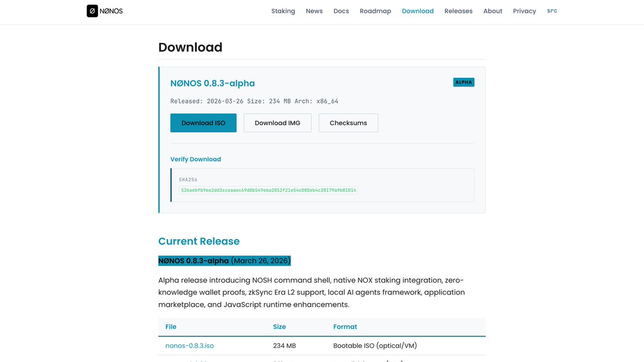Click the Download page heading

(191, 47)
